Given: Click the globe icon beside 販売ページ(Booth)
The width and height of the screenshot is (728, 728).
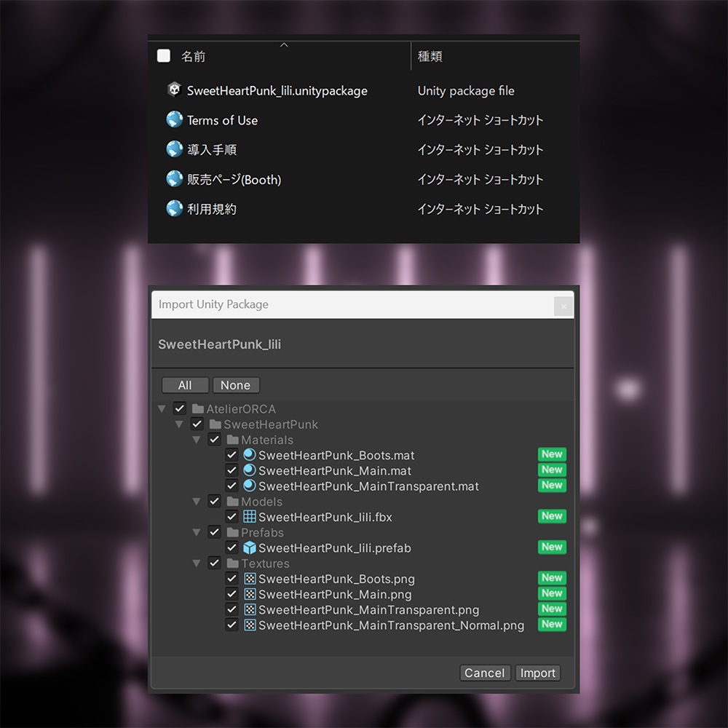Looking at the screenshot, I should tap(174, 179).
